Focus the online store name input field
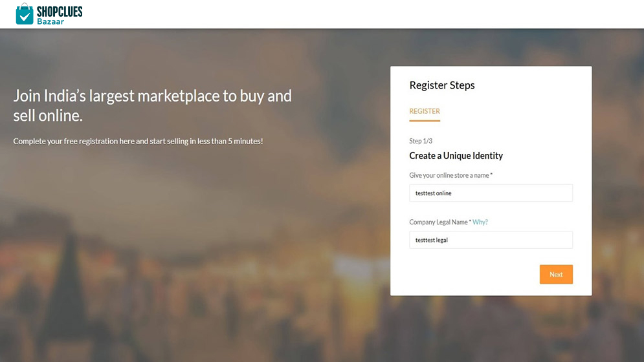This screenshot has width=644, height=362. tap(491, 193)
